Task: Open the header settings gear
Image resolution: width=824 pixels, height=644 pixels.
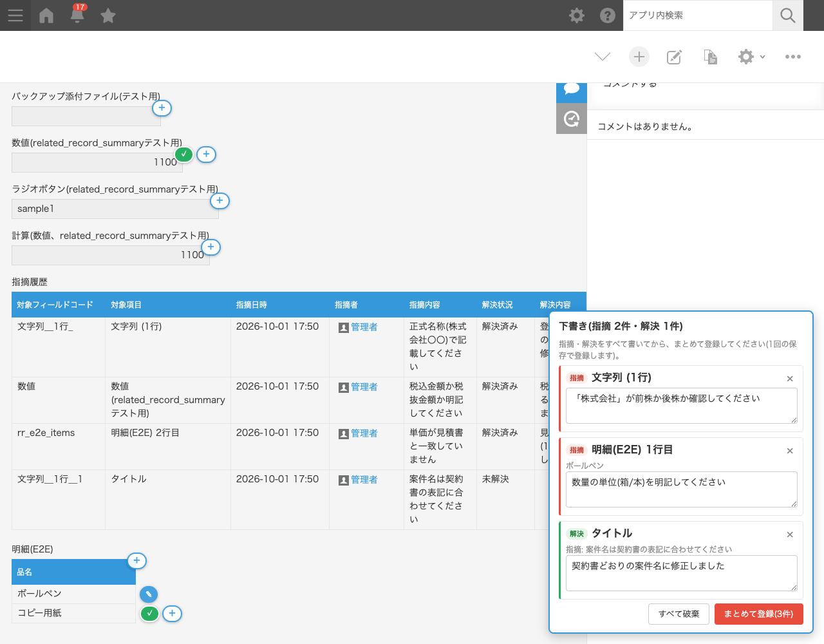Action: tap(577, 15)
